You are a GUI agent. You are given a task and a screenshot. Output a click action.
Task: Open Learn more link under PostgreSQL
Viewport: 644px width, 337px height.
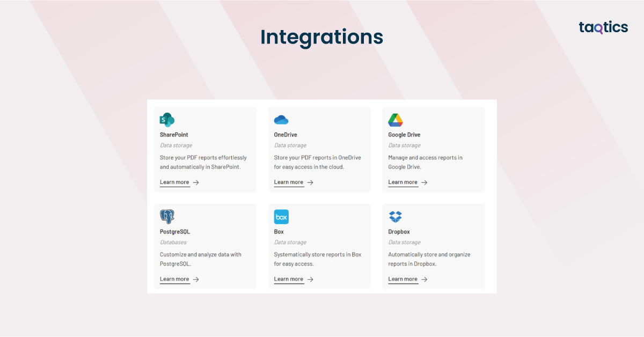pos(174,279)
